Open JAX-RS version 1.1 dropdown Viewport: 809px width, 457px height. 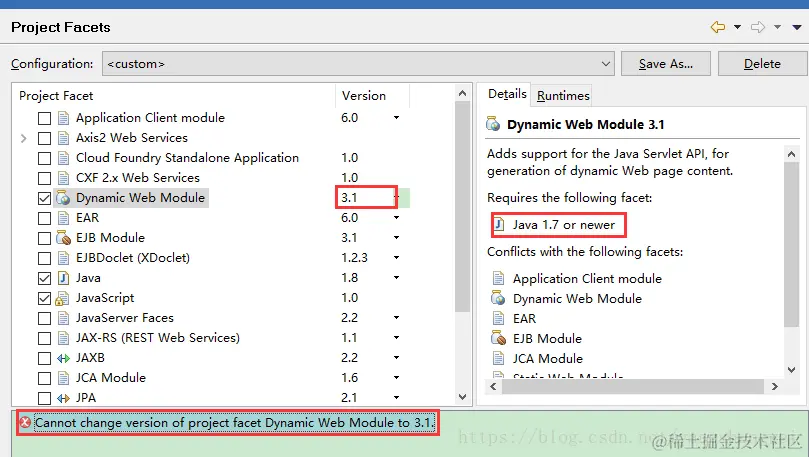click(396, 338)
